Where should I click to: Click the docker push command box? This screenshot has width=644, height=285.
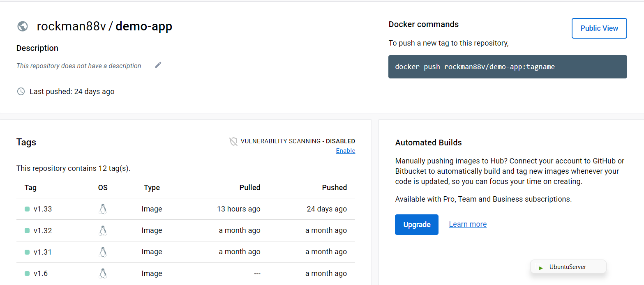click(507, 67)
